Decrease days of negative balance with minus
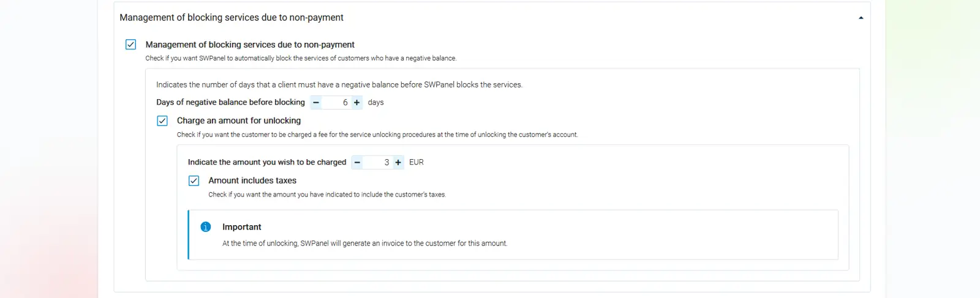This screenshot has width=980, height=298. [316, 103]
